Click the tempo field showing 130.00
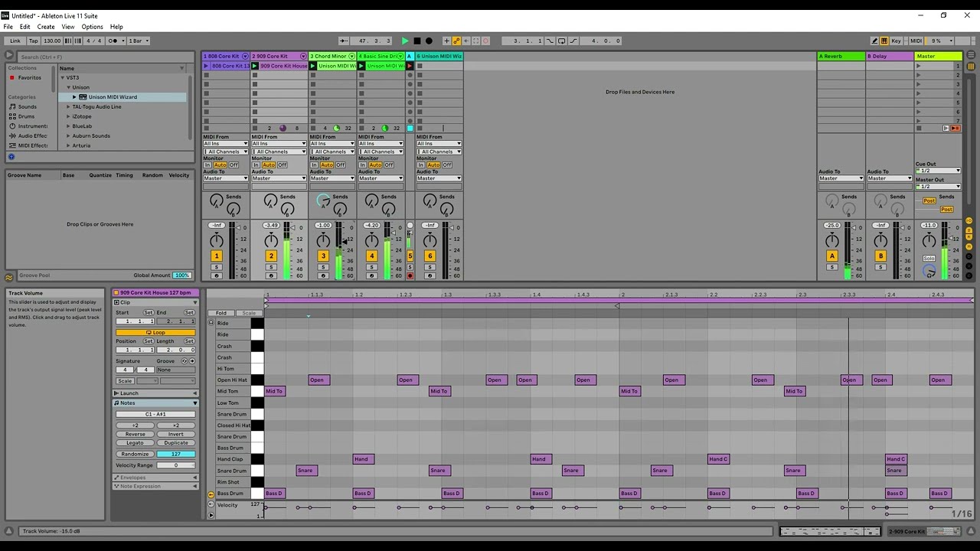 [x=52, y=41]
